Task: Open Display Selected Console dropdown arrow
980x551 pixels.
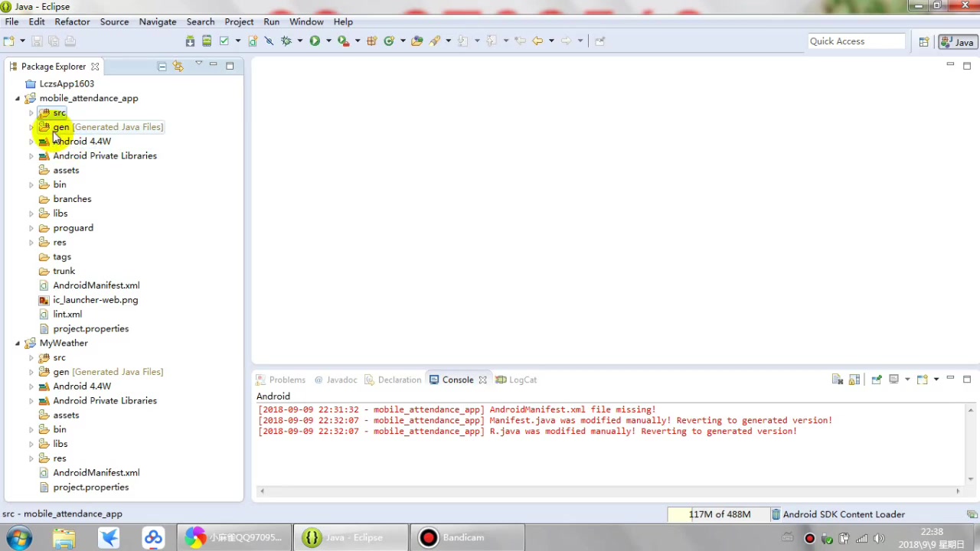Action: pos(907,380)
